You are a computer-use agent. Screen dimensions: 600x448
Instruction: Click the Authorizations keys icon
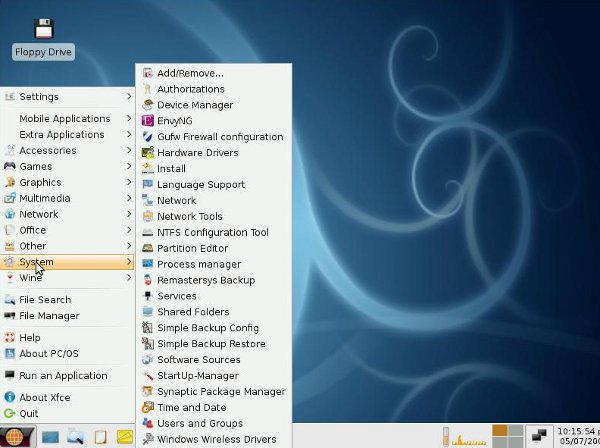[148, 89]
